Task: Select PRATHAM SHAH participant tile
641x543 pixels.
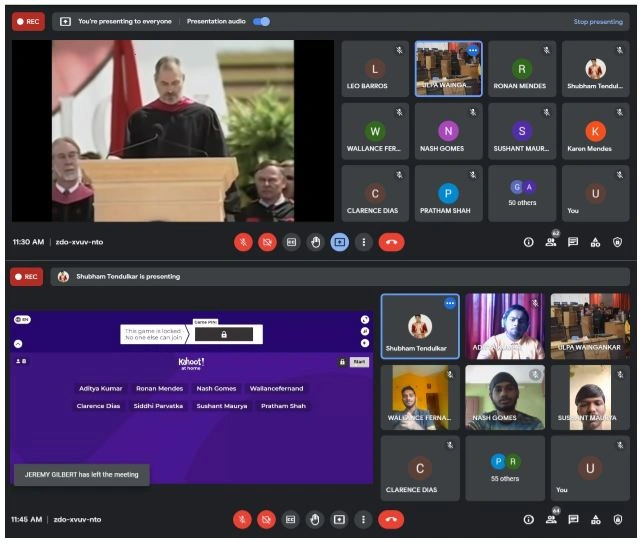Action: pos(448,193)
